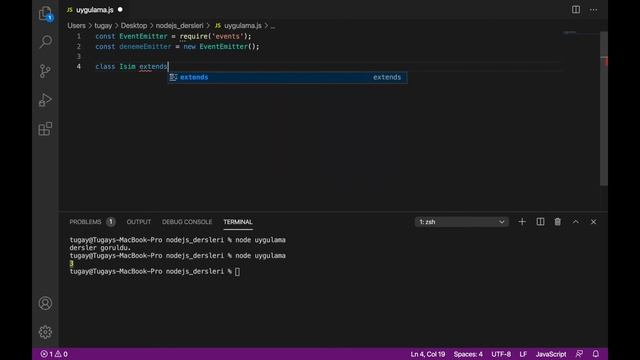Viewport: 640px width, 360px height.
Task: Accept the extends autocomplete suggestion
Action: (288, 77)
